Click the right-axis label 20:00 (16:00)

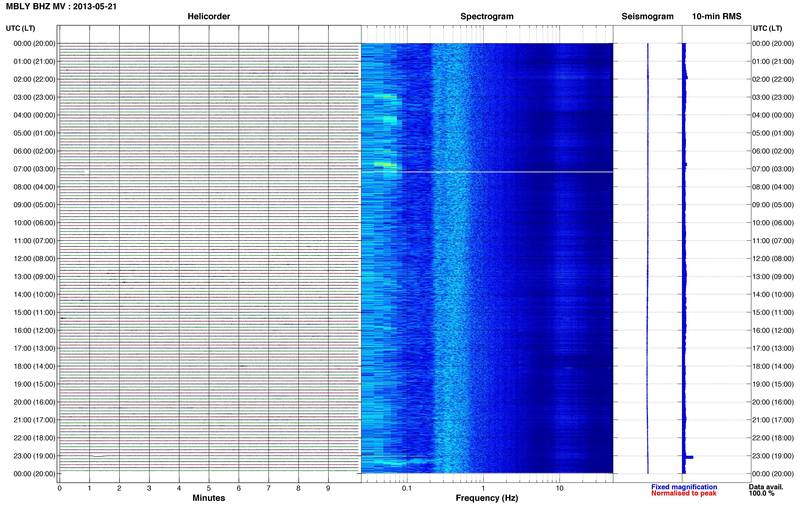[773, 402]
